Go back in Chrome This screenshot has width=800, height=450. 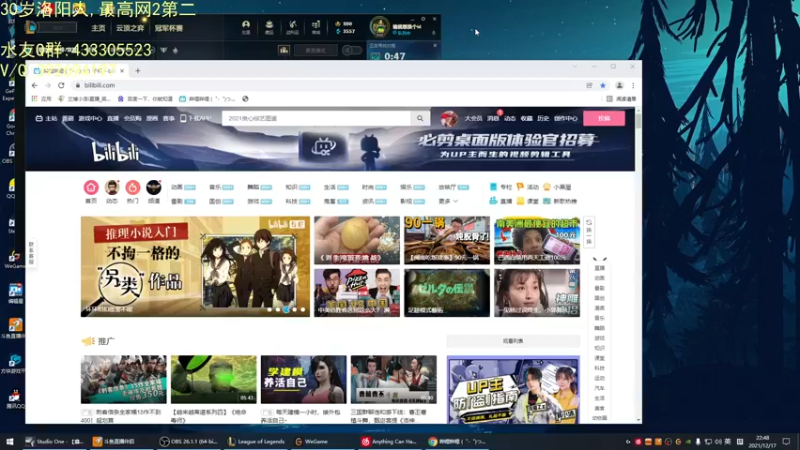34,85
